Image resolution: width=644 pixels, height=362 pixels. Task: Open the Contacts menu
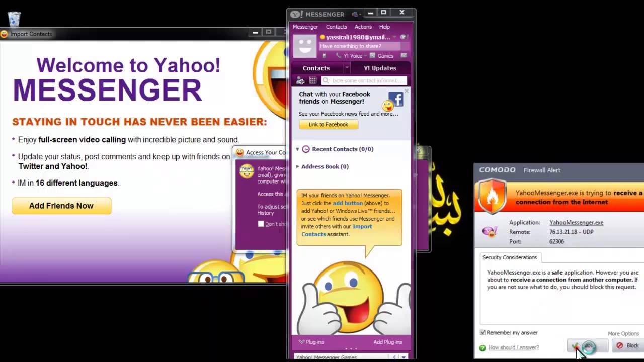tap(337, 27)
